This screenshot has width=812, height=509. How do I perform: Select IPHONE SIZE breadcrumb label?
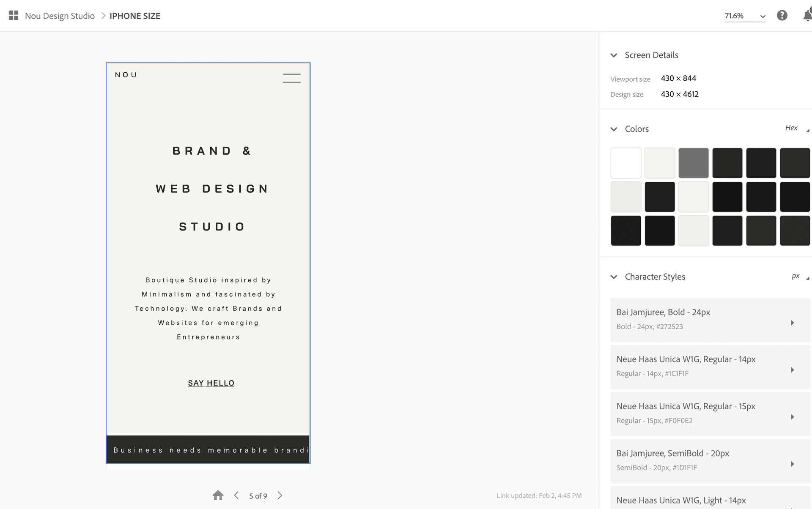(135, 16)
